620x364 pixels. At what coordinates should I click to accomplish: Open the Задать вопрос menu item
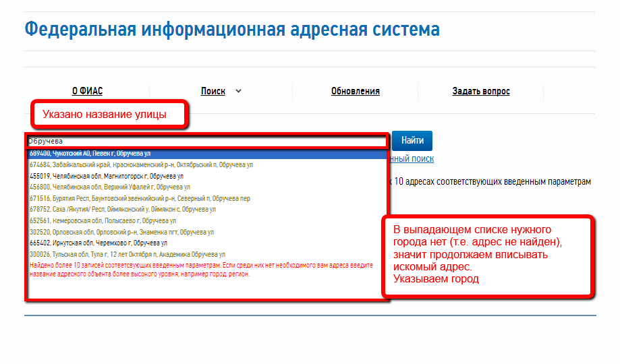tap(481, 91)
